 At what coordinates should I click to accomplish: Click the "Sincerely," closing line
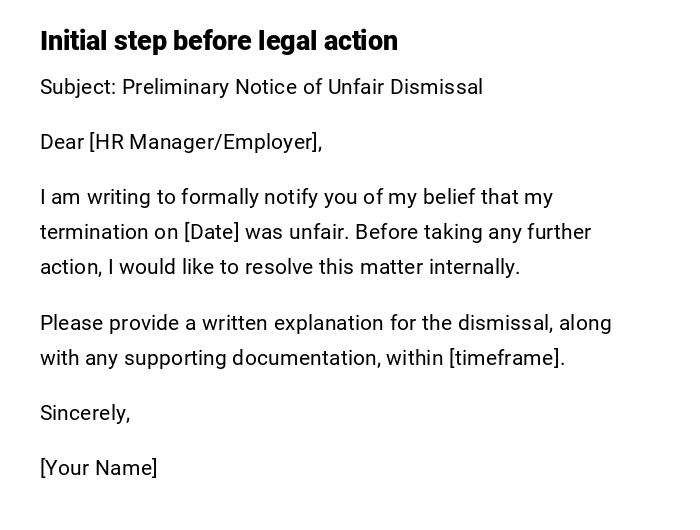coord(85,413)
